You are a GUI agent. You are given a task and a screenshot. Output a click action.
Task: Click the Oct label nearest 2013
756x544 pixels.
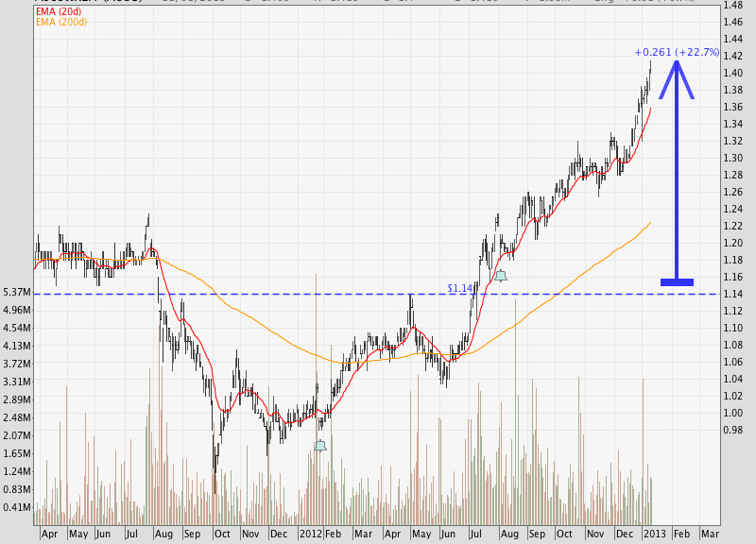[x=565, y=534]
